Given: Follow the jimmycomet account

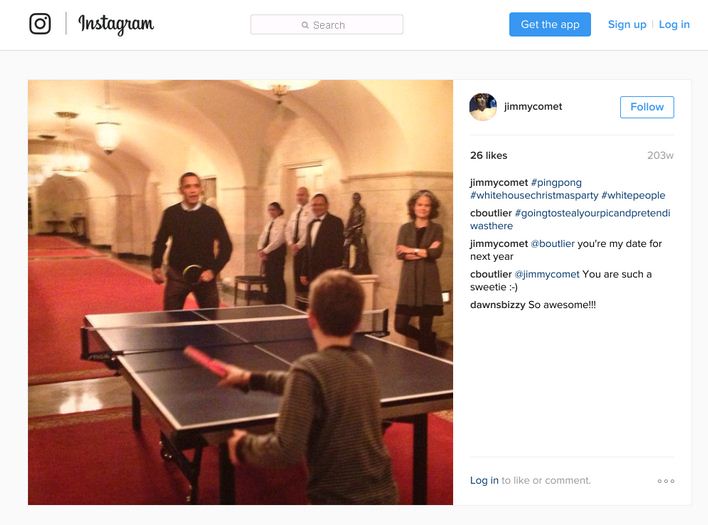Looking at the screenshot, I should tap(647, 107).
